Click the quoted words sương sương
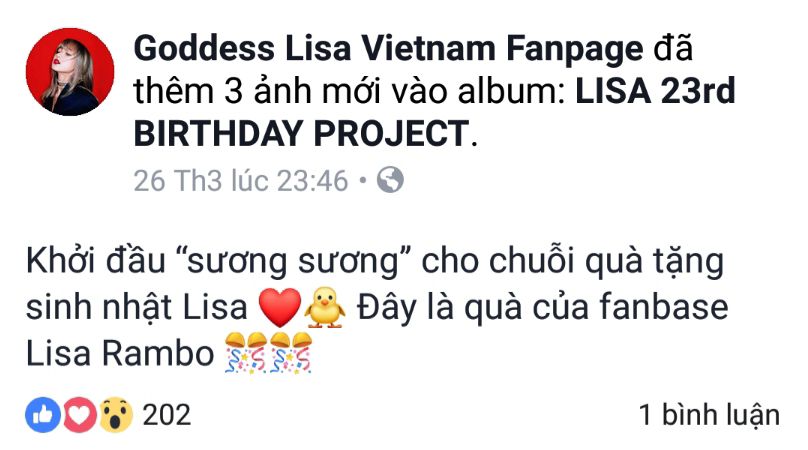The image size is (808, 450). 293,262
